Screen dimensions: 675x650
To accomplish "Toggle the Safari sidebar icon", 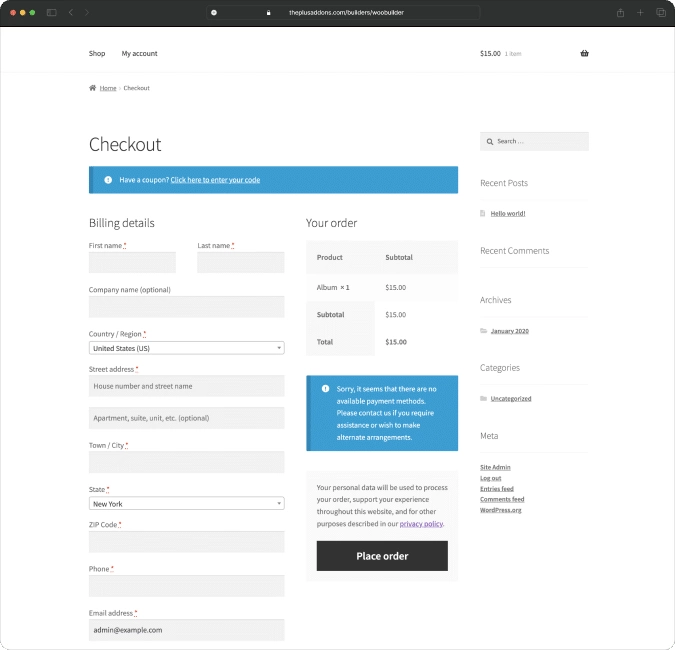I will pyautogui.click(x=52, y=12).
